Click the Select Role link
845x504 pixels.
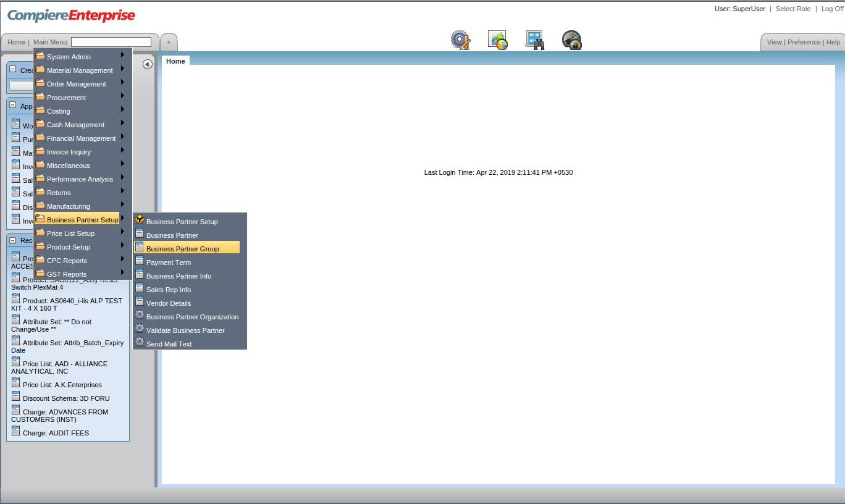[793, 9]
